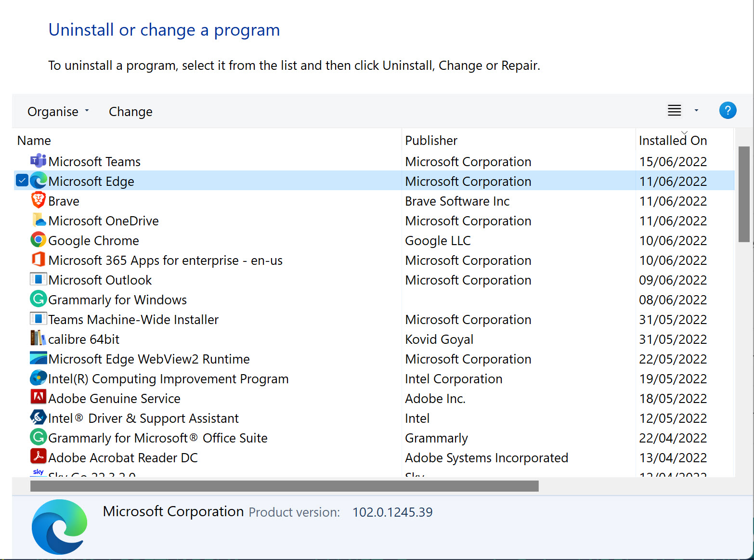Screen dimensions: 754x560
Task: Click the Brave lion icon
Action: tap(38, 200)
